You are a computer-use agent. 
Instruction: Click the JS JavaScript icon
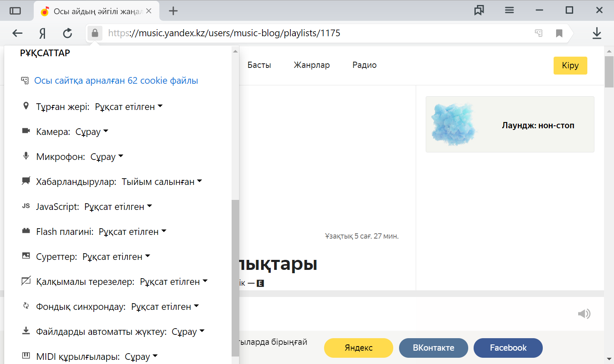(26, 206)
